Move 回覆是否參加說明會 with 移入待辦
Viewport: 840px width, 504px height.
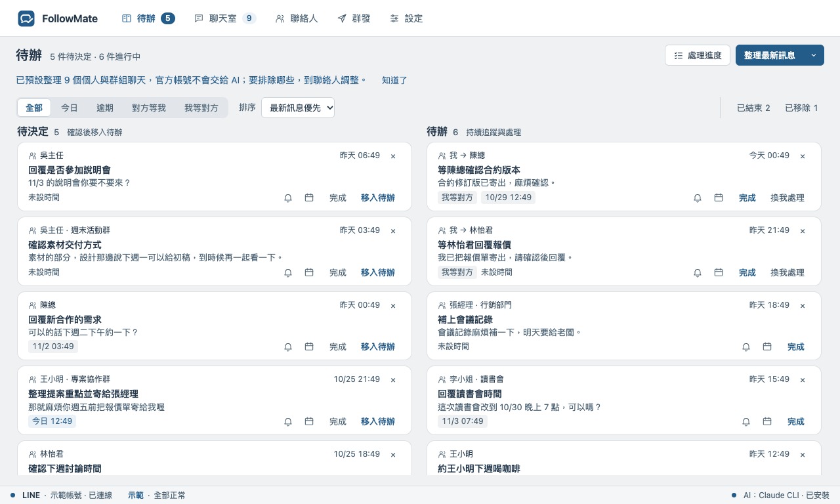coord(378,198)
